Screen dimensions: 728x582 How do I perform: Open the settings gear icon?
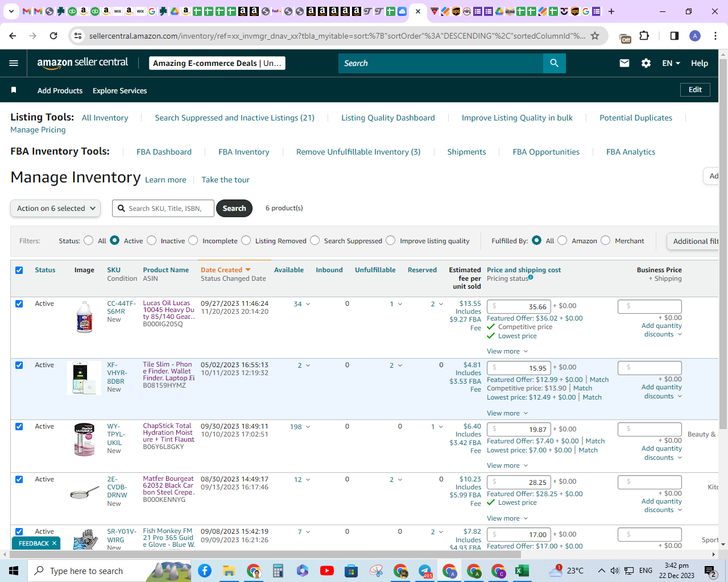[x=646, y=63]
